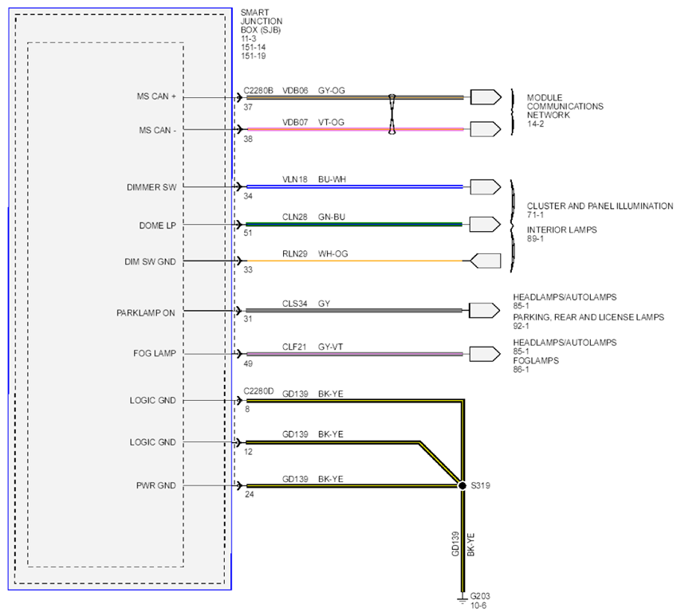Viewport: 681px width, 616px height.
Task: Click the off-page arrow on wire CLF21
Action: [x=485, y=354]
